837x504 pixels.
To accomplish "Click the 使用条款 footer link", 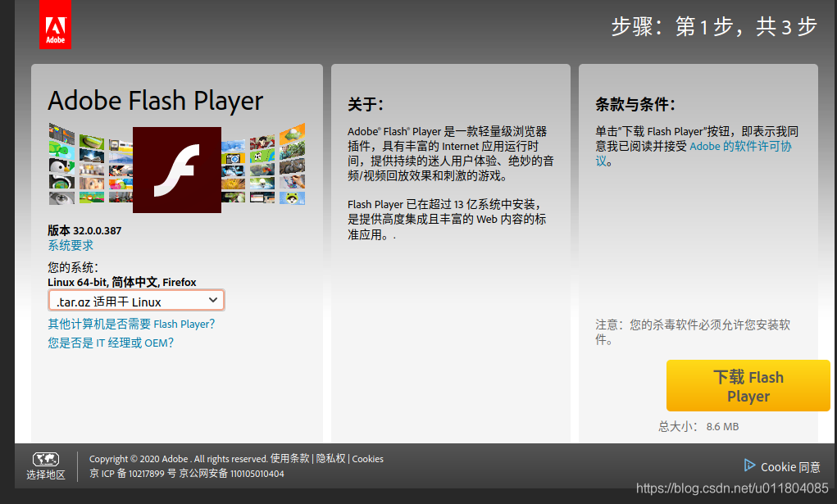I will coord(290,458).
